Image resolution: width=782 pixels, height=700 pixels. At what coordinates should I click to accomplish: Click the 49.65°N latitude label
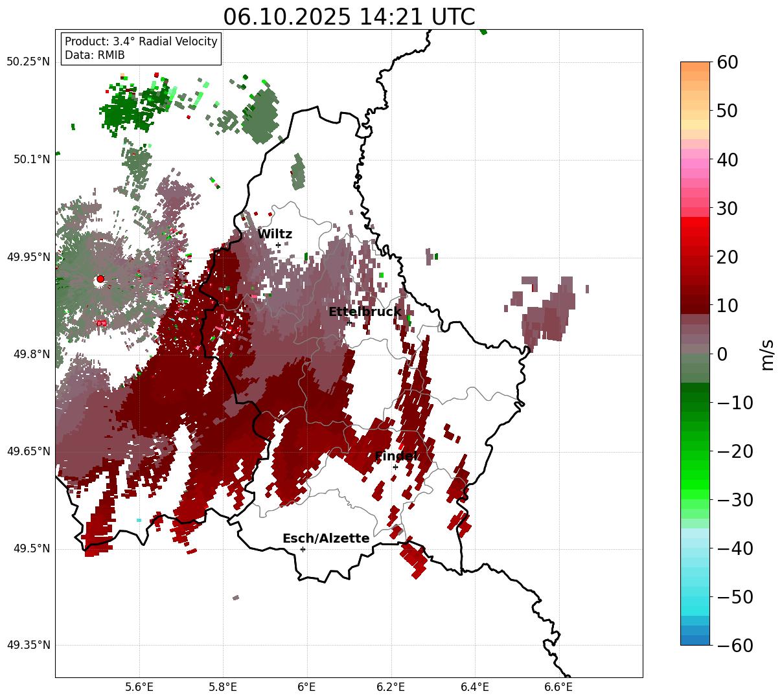(x=29, y=451)
